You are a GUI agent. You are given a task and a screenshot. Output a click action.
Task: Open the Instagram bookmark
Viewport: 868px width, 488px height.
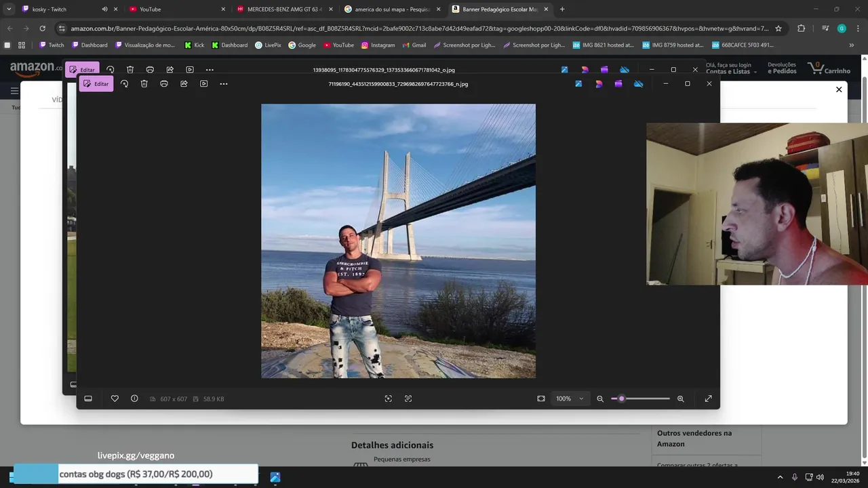click(378, 45)
